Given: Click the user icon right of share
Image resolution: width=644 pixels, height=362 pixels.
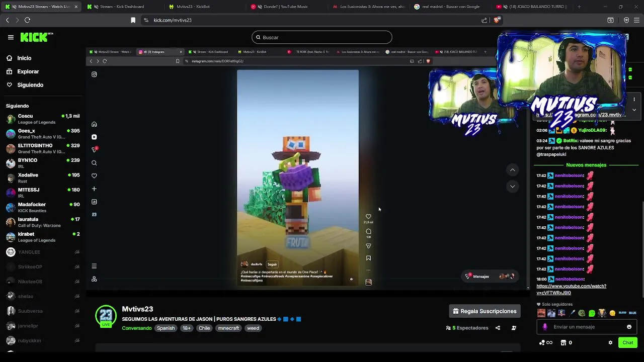Looking at the screenshot, I should (514, 328).
